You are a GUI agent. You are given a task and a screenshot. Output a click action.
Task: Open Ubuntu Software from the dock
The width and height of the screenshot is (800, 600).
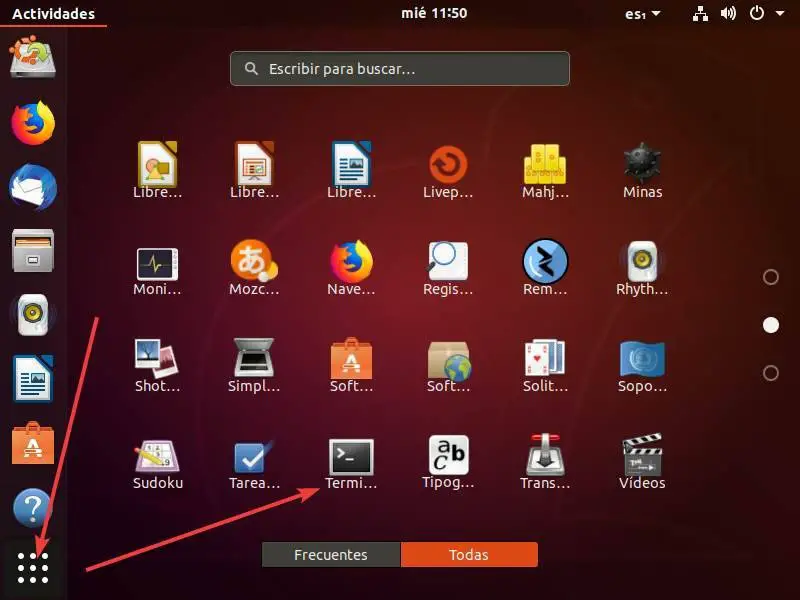tap(33, 443)
